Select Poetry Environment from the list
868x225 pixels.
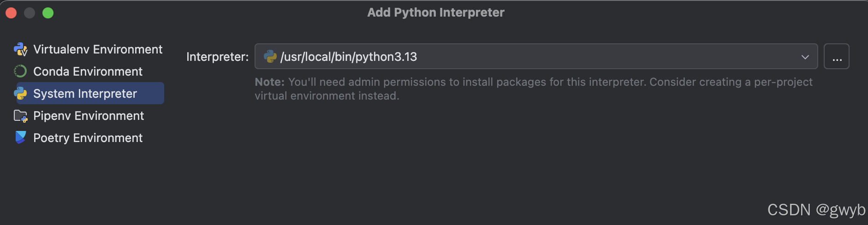point(88,138)
